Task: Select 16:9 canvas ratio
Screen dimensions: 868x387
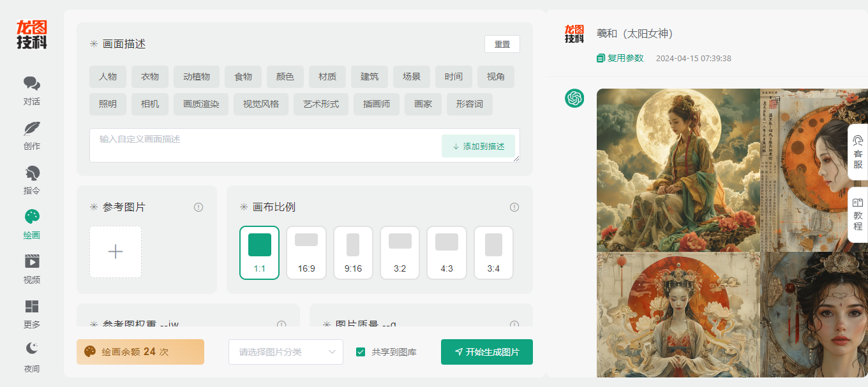Action: (306, 252)
